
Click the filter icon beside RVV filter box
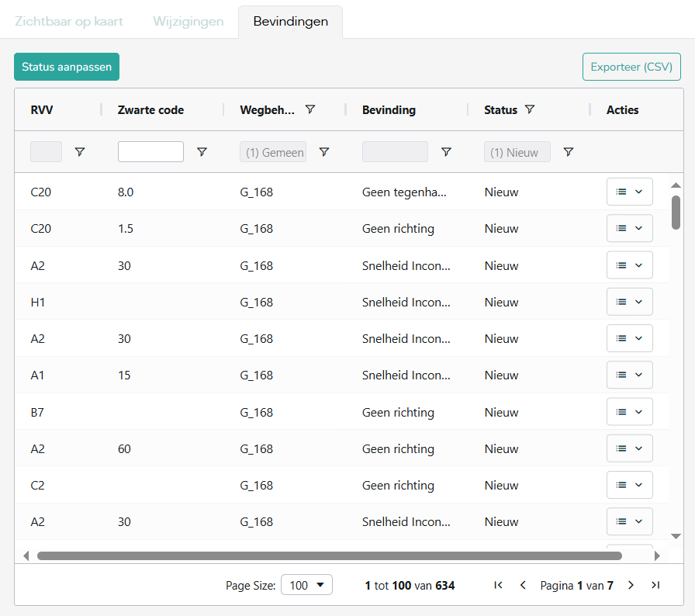(80, 152)
